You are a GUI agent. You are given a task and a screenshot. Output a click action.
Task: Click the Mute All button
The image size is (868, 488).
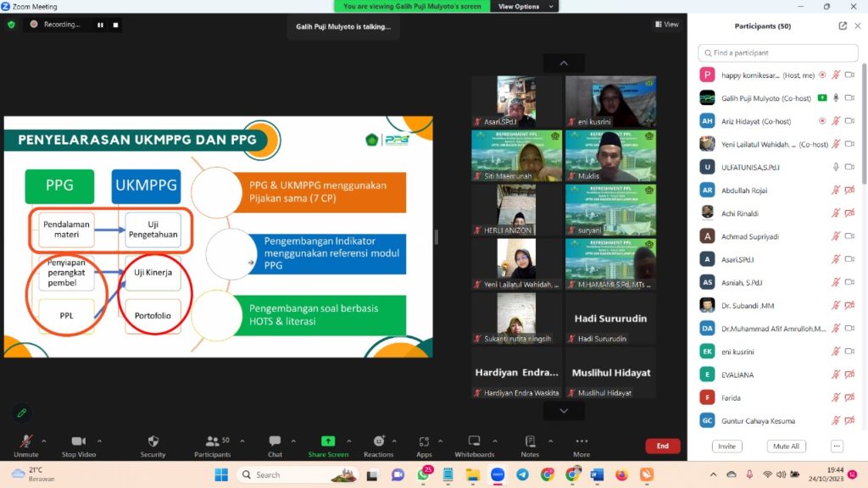point(786,446)
